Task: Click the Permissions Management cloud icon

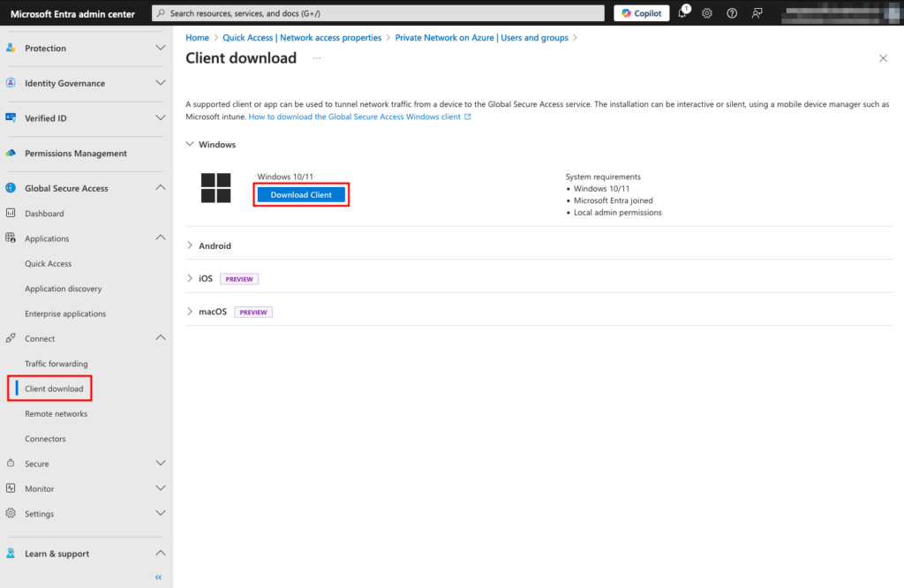Action: (x=11, y=153)
